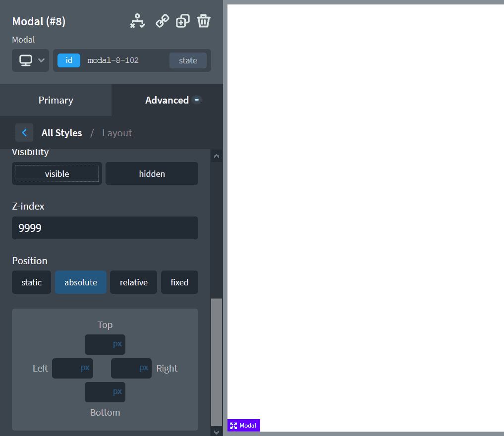The width and height of the screenshot is (504, 436).
Task: Go back with the left chevron
Action: pyautogui.click(x=24, y=132)
